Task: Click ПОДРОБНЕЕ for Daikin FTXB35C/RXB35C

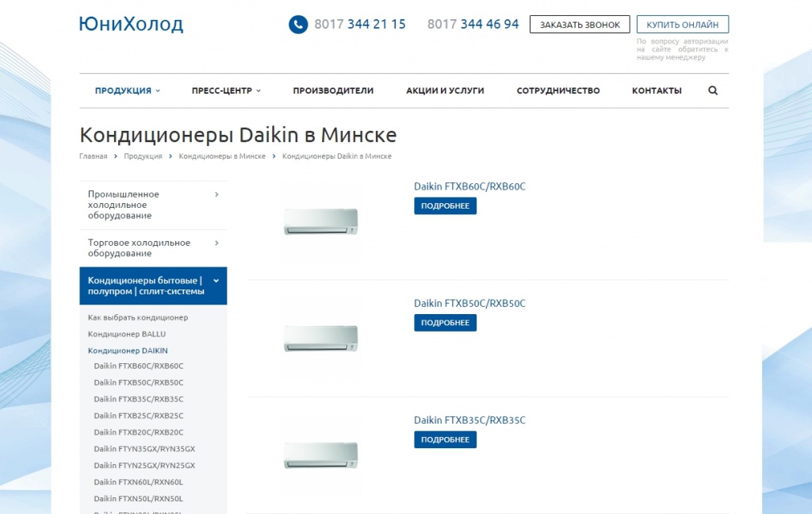Action: tap(446, 439)
